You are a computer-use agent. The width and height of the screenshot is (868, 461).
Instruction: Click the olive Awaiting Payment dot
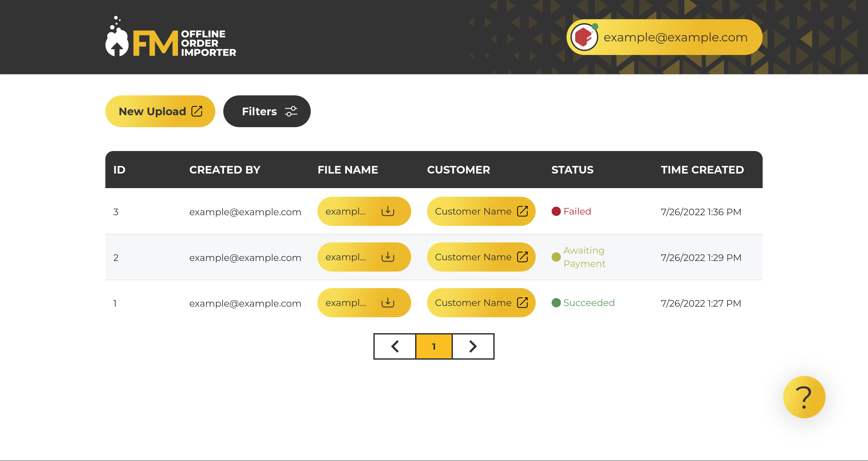(x=556, y=257)
